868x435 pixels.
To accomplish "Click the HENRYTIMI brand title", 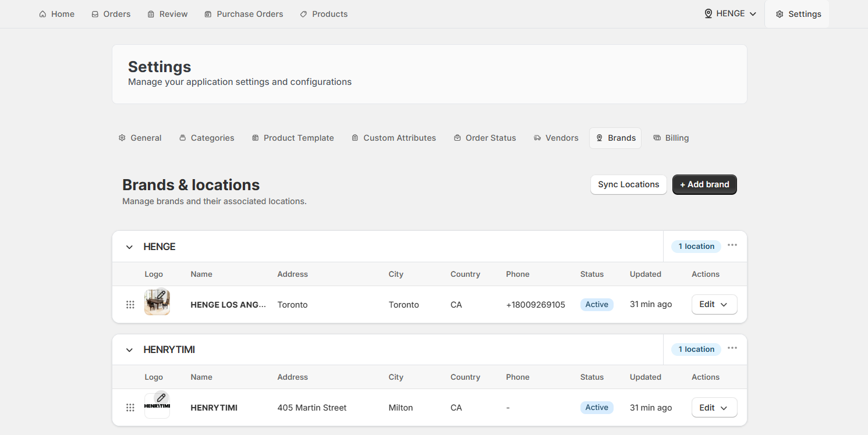I will click(169, 350).
